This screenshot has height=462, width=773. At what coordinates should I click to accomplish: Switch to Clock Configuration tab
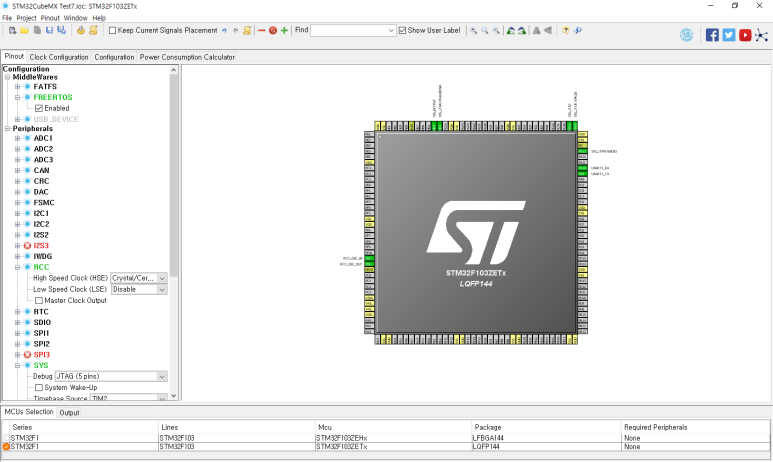59,57
